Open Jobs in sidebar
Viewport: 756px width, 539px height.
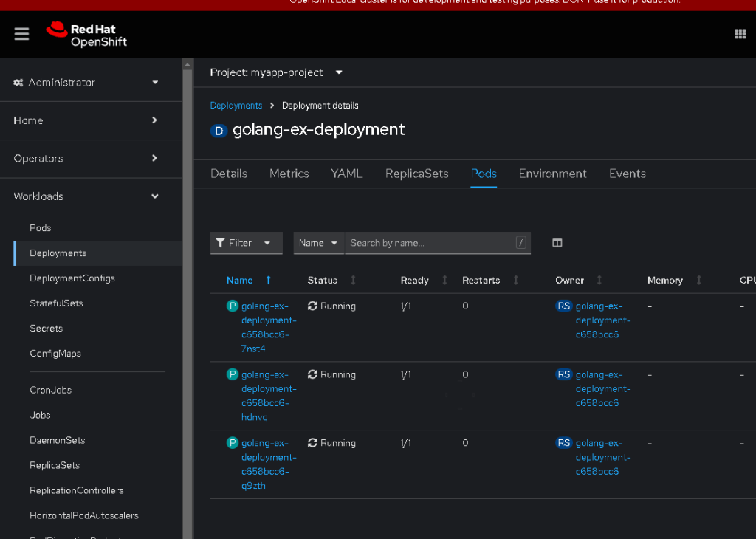click(40, 415)
